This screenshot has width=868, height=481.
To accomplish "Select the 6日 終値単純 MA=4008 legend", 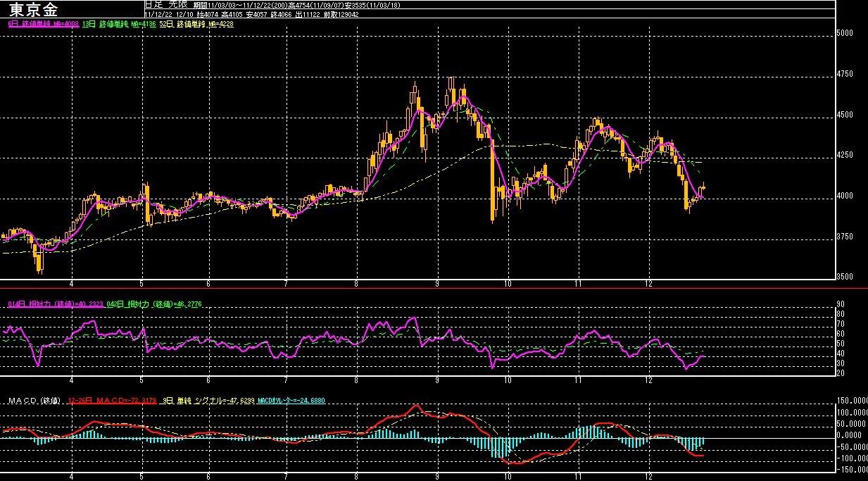I will 44,23.
